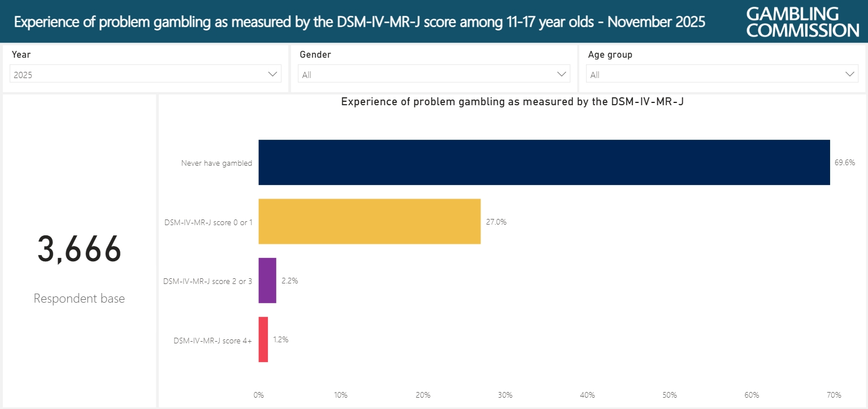868x409 pixels.
Task: Expand the Age group dropdown
Action: click(x=722, y=74)
